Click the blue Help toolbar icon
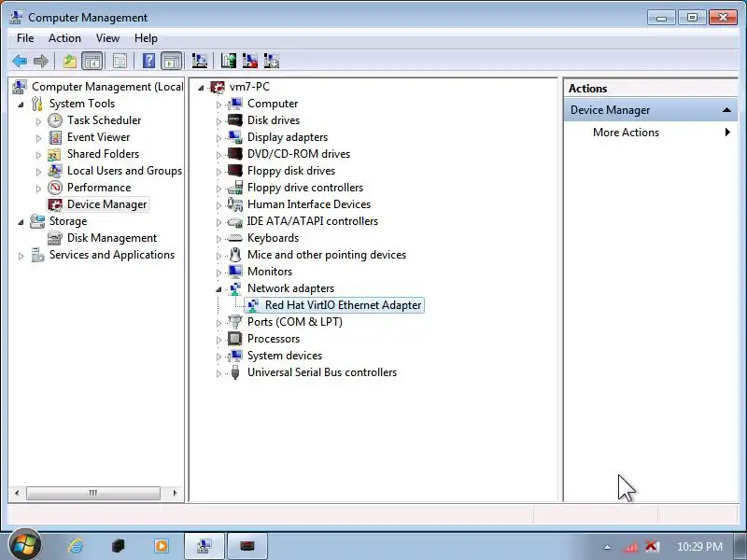Image resolution: width=747 pixels, height=560 pixels. point(148,61)
